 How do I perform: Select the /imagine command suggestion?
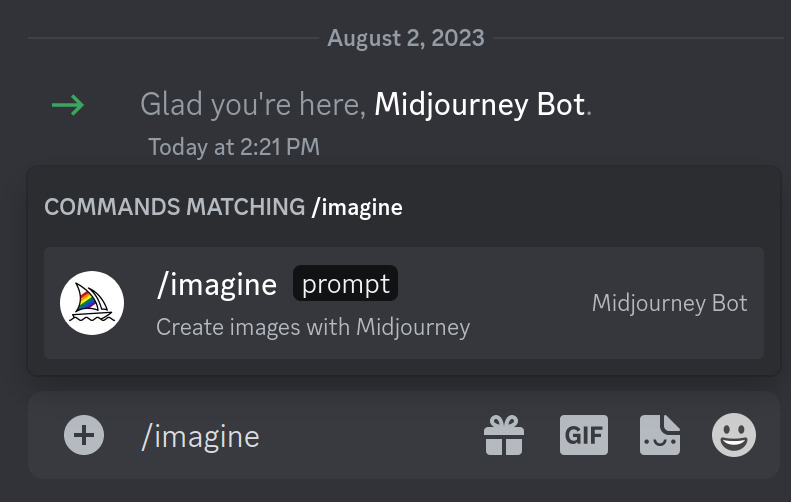pos(404,303)
